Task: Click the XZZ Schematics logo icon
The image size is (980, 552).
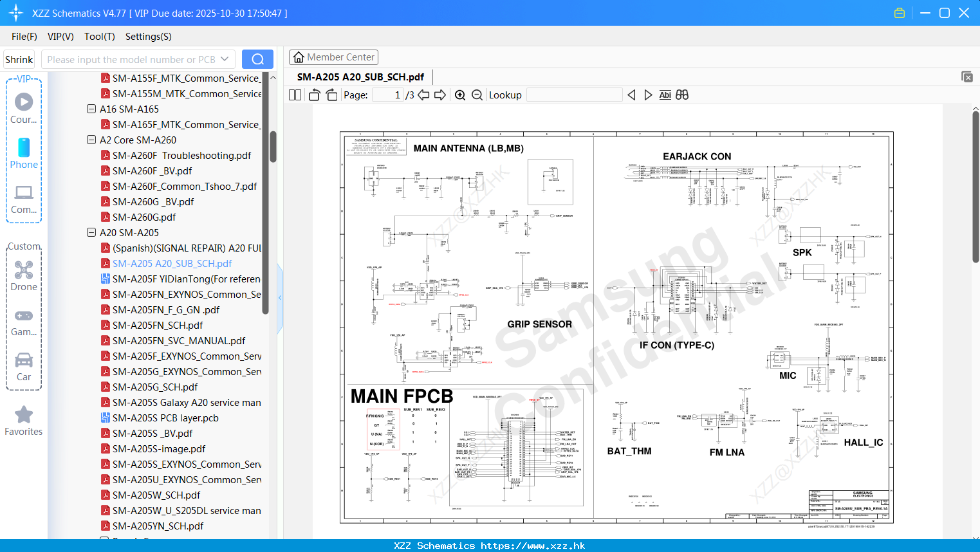Action: pyautogui.click(x=16, y=13)
